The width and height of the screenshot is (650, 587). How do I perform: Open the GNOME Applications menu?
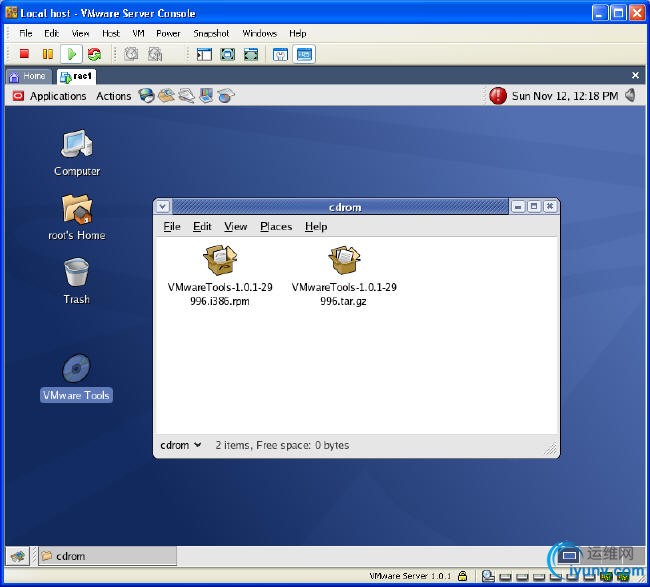click(x=50, y=96)
